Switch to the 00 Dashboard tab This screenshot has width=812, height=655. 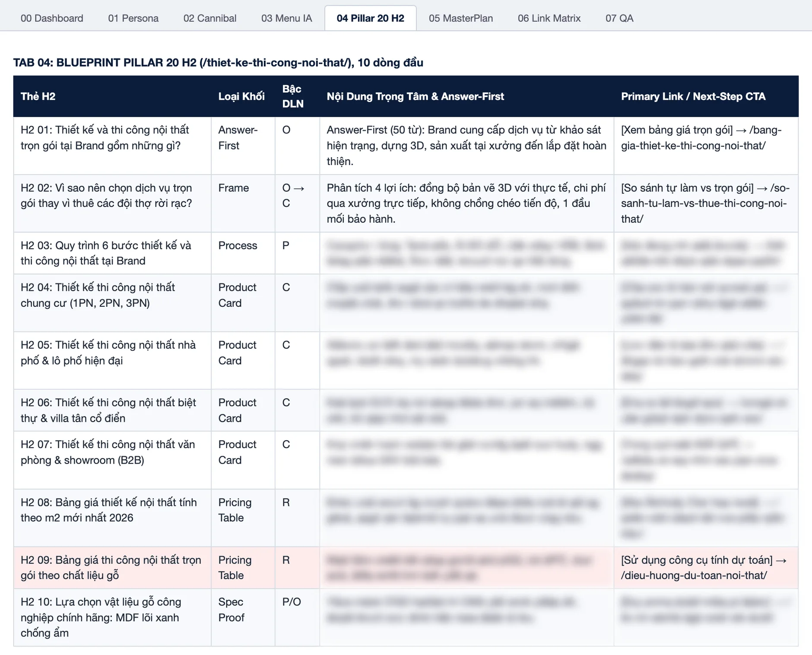pos(52,18)
